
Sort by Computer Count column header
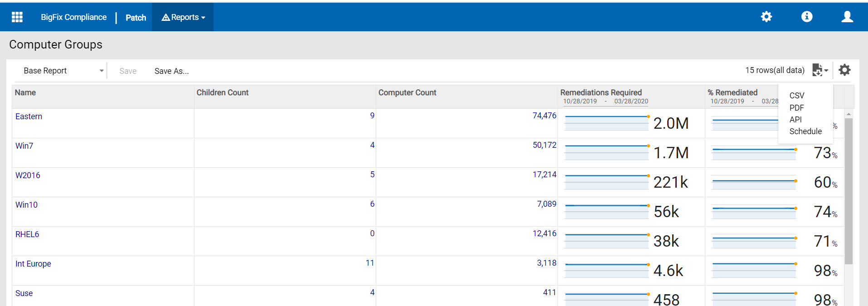(x=407, y=93)
